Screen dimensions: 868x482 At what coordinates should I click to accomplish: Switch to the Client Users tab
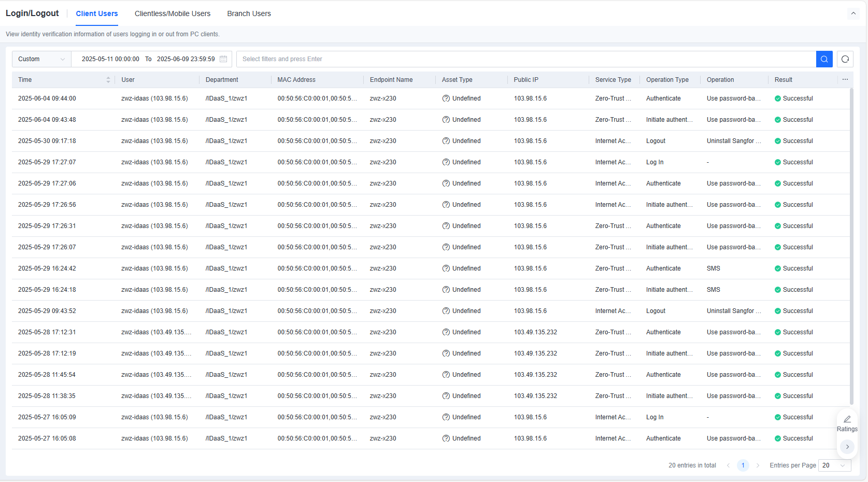(x=97, y=13)
